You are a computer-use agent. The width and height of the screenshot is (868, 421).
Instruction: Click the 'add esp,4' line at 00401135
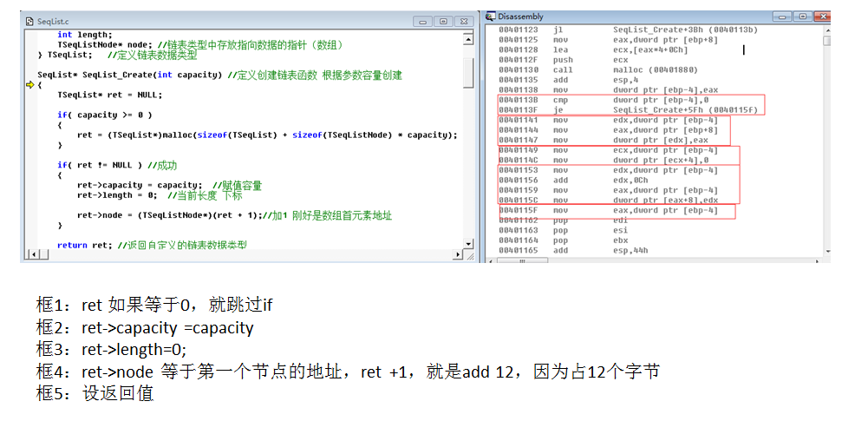pyautogui.click(x=569, y=80)
